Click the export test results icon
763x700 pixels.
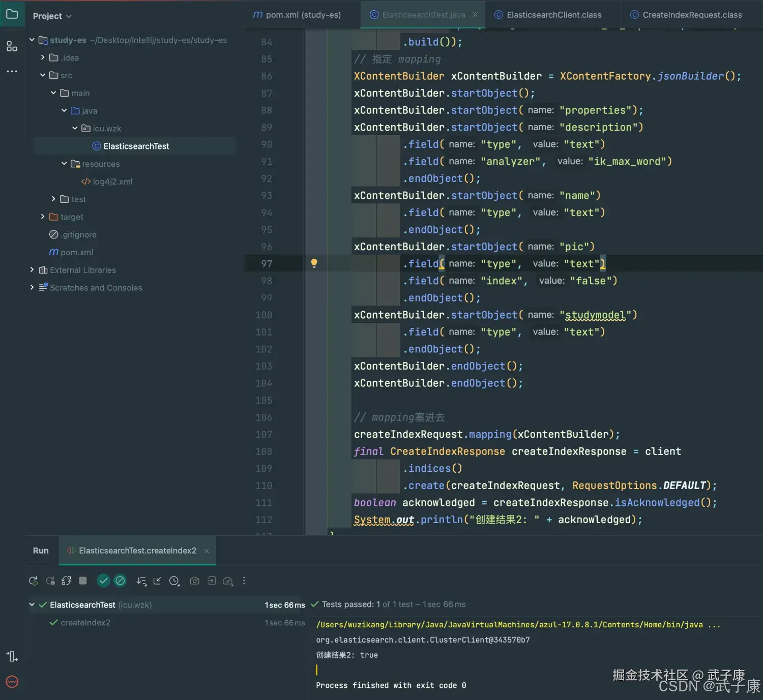tap(212, 581)
